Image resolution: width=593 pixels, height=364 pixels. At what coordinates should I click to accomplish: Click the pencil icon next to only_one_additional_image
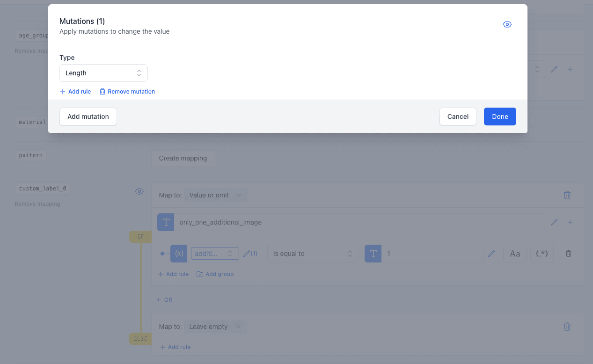554,222
